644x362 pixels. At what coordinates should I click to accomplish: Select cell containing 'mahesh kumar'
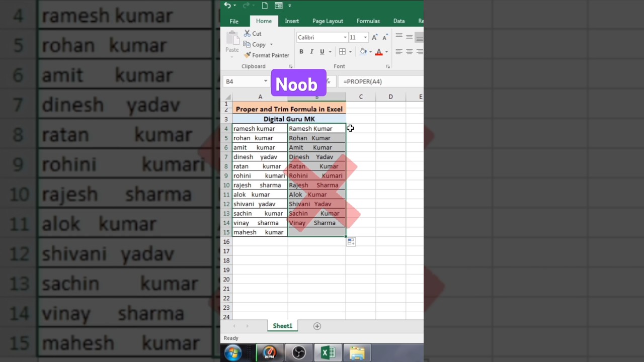click(260, 232)
